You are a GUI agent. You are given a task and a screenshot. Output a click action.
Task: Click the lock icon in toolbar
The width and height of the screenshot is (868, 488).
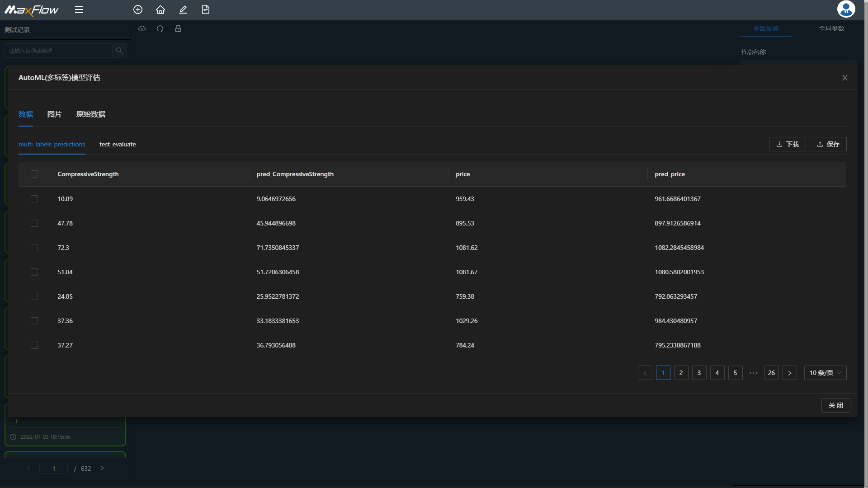178,28
